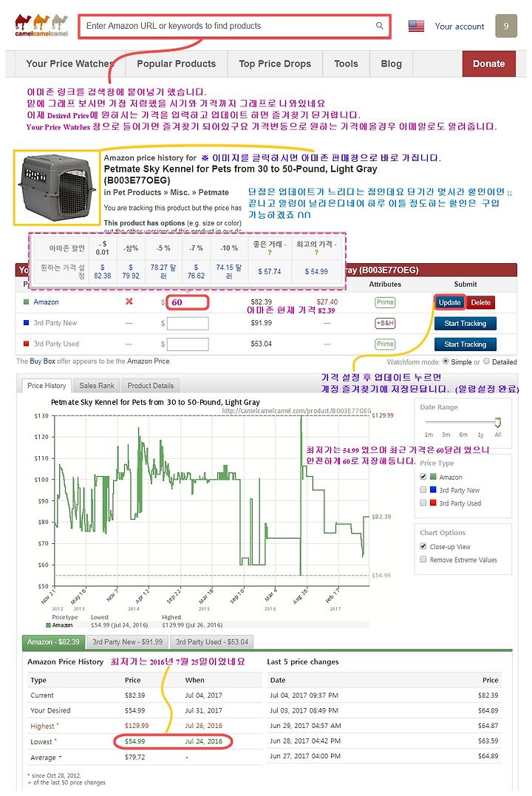
Task: Click the notification badge showing 9
Action: pos(505,26)
